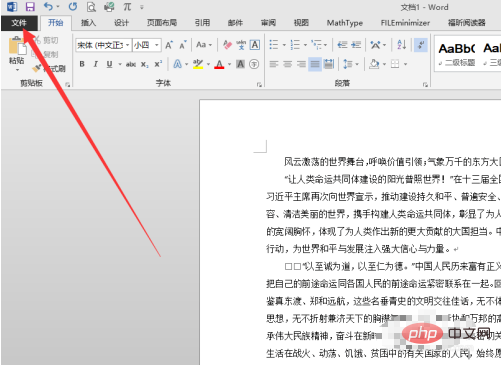Toggle bullet list formatting
The height and width of the screenshot is (366, 501).
click(x=274, y=45)
